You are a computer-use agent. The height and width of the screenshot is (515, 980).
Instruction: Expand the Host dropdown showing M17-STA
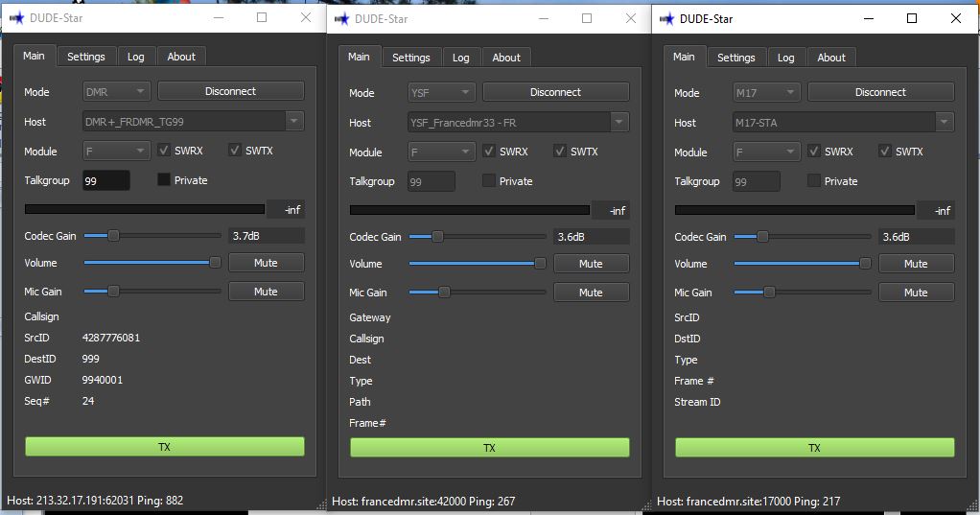(843, 123)
